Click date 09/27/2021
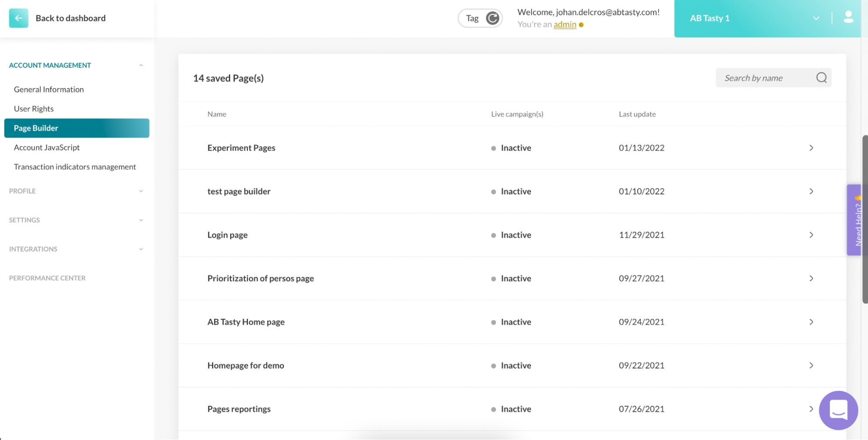The height and width of the screenshot is (440, 868). click(x=641, y=278)
